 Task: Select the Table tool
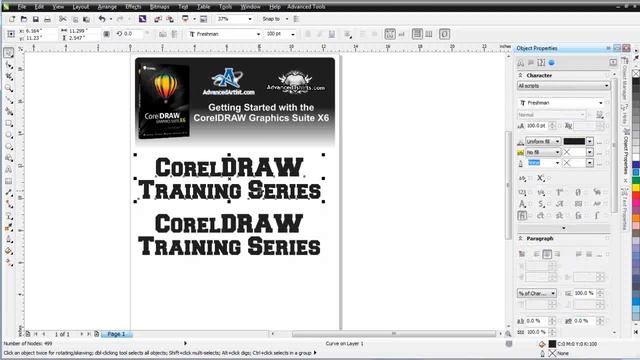tap(9, 181)
